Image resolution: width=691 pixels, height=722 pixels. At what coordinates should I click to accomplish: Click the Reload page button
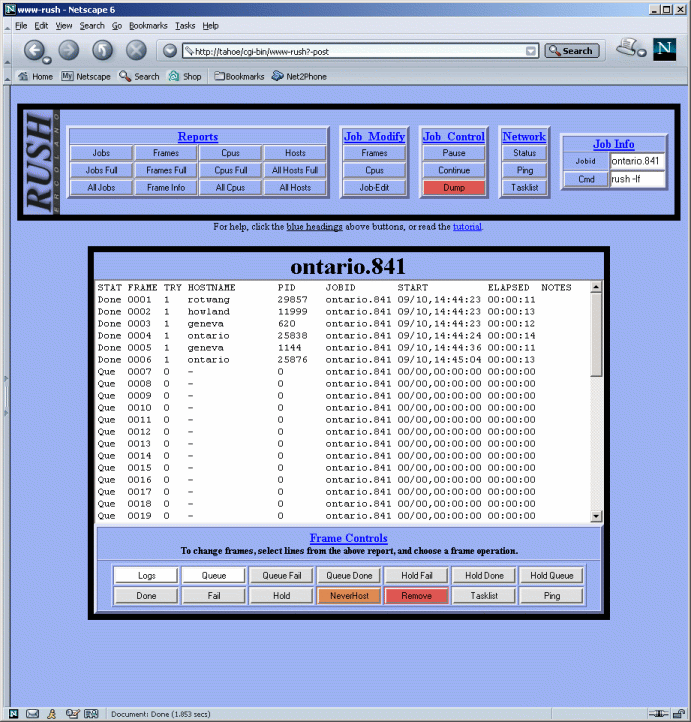click(102, 50)
